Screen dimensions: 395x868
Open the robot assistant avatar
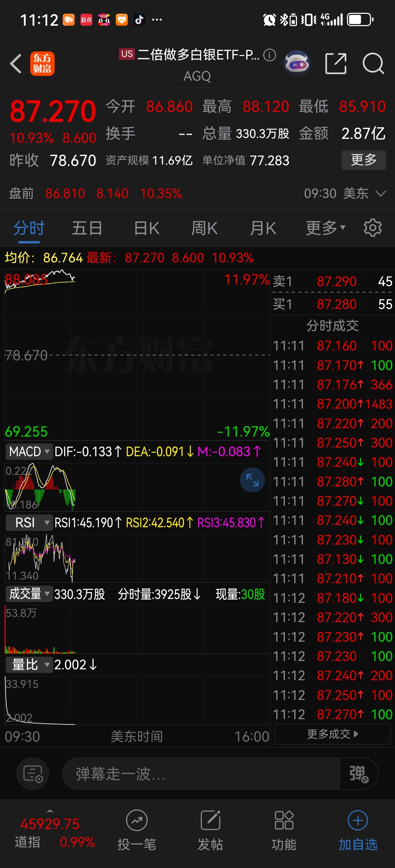tap(297, 63)
